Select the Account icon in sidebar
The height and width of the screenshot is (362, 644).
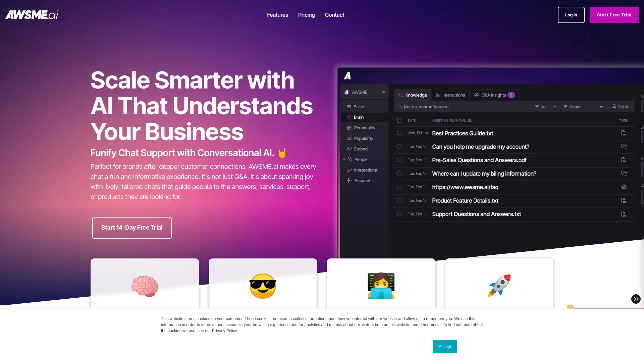coord(349,180)
